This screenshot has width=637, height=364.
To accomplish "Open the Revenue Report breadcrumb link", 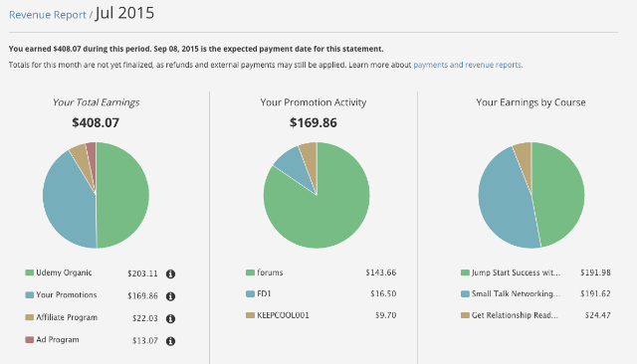I will tap(48, 15).
